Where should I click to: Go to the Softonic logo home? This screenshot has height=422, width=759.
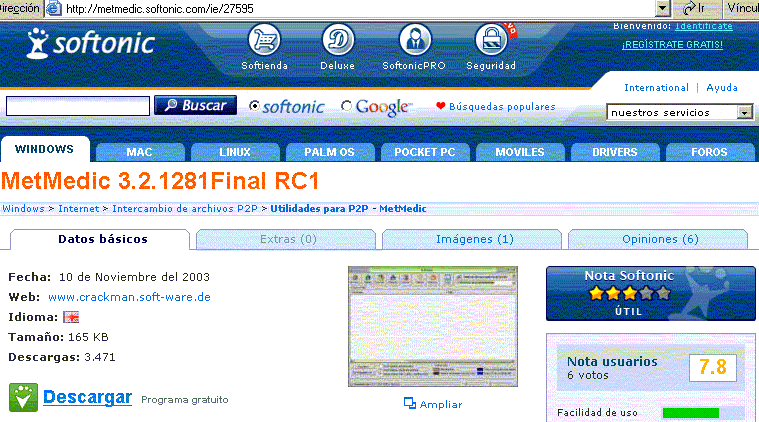[x=91, y=43]
